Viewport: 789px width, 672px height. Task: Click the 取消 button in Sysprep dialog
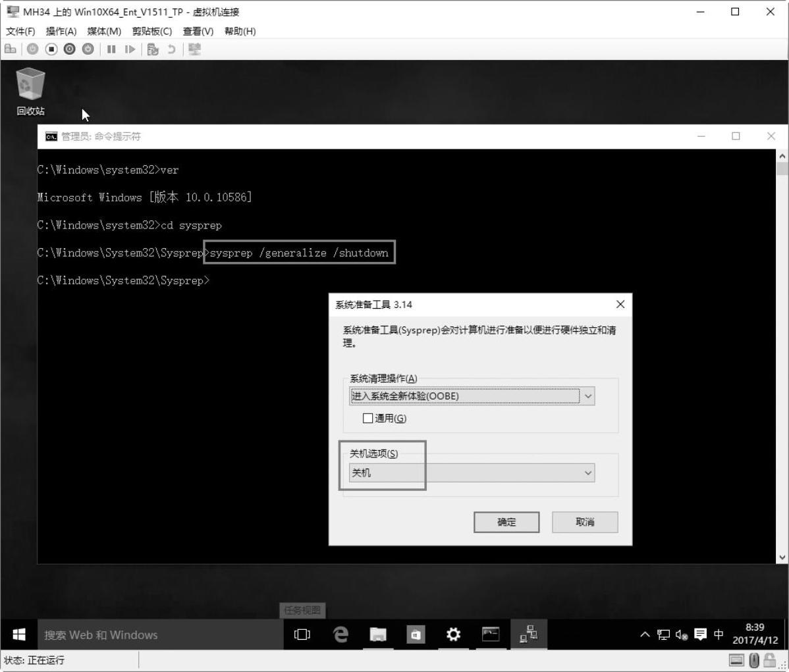pyautogui.click(x=584, y=522)
